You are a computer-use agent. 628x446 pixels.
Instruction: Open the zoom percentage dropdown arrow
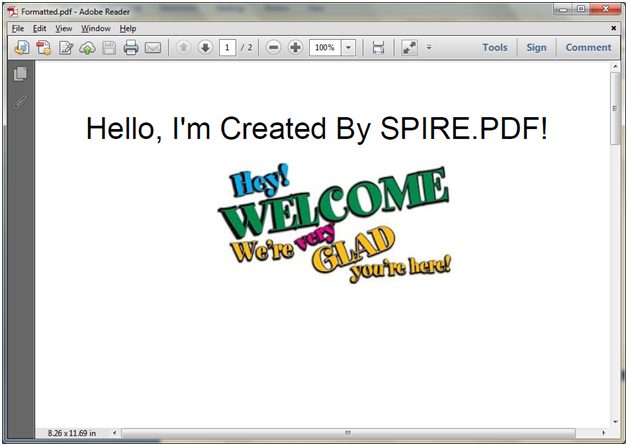[348, 48]
